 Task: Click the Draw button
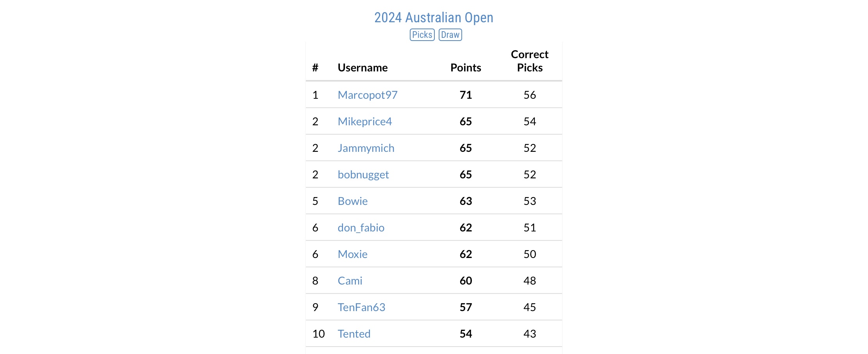coord(450,35)
